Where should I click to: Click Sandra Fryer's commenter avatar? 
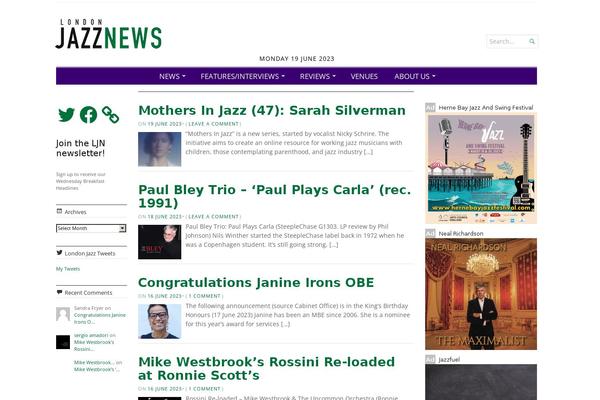click(x=63, y=315)
